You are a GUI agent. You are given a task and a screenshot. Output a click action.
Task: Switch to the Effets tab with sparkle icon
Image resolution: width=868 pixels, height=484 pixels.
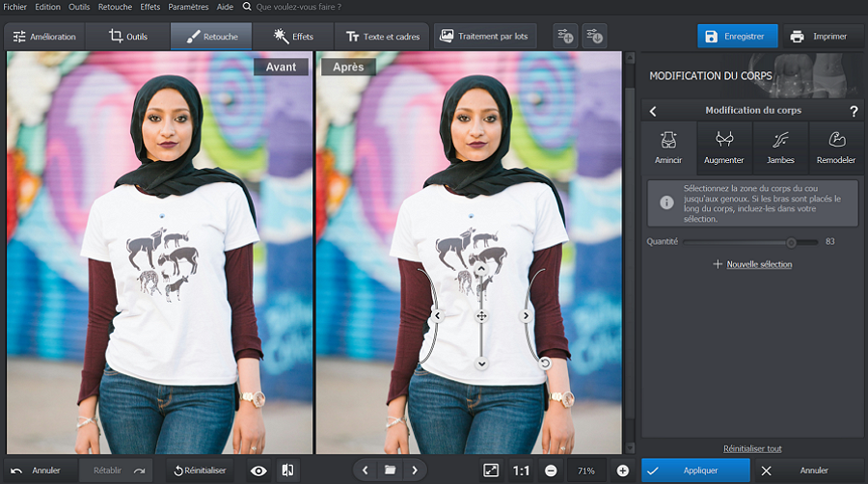point(293,37)
